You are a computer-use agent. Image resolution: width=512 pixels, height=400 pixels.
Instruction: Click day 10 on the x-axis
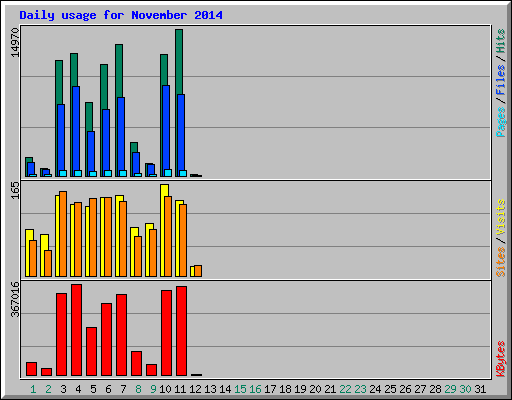(x=165, y=389)
